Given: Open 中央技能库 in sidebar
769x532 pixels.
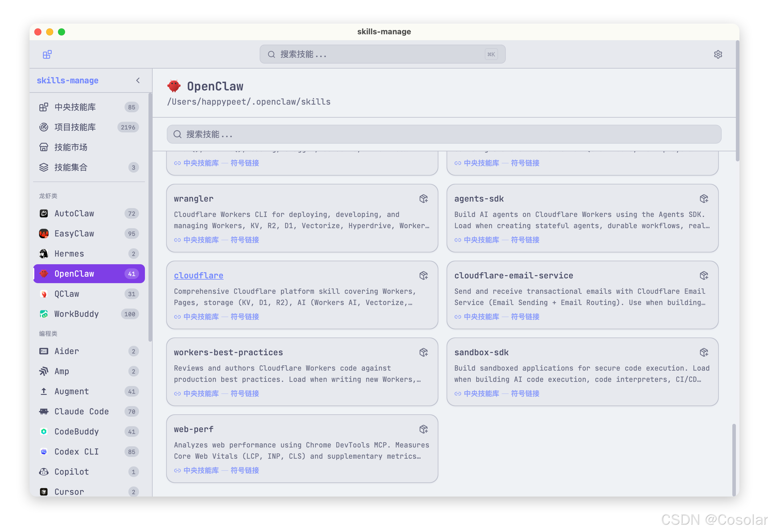Looking at the screenshot, I should click(x=89, y=107).
